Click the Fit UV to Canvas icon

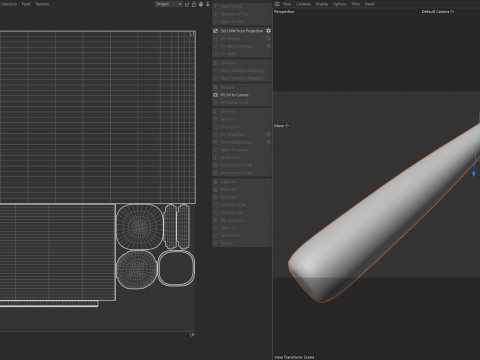click(x=215, y=95)
